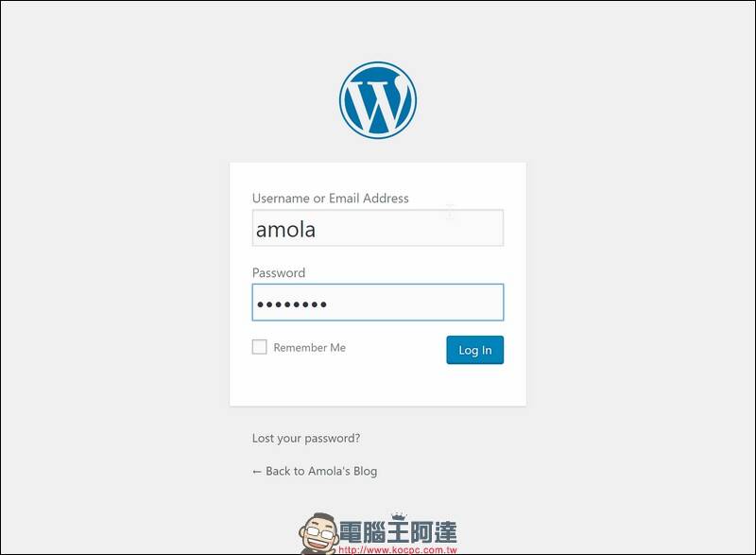Focus the Username or Email Address field
756x555 pixels.
click(377, 228)
